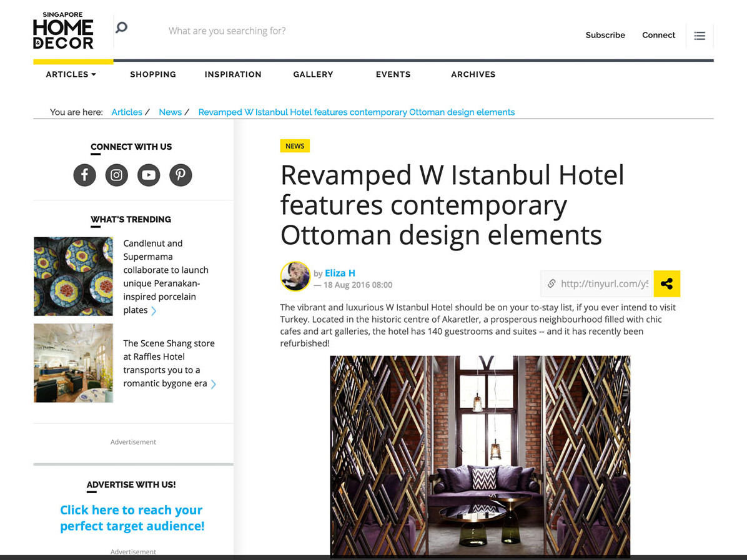Open The Scene Shang store article
747x560 pixels.
[169, 363]
